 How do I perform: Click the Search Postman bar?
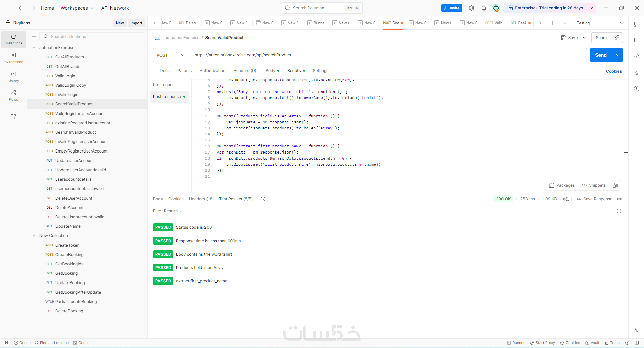pos(322,8)
